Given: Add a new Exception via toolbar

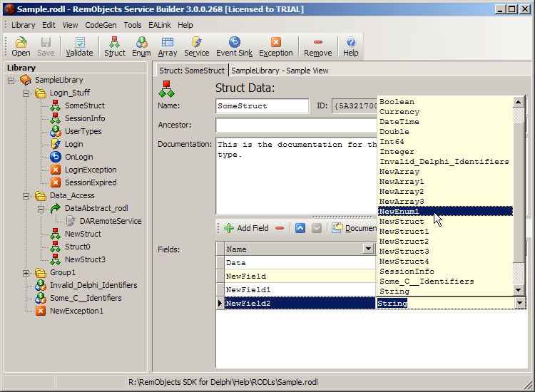Looking at the screenshot, I should pyautogui.click(x=275, y=46).
